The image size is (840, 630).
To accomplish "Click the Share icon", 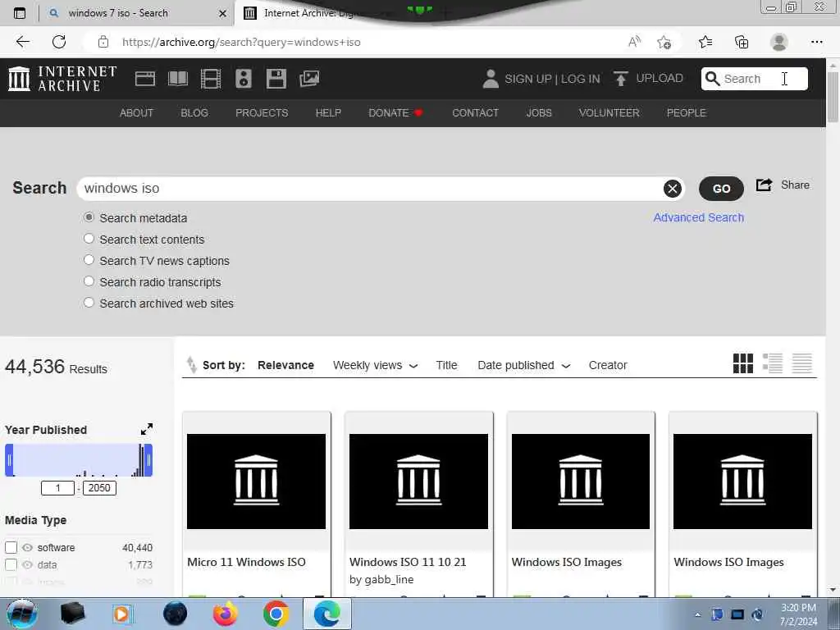I will [x=764, y=185].
